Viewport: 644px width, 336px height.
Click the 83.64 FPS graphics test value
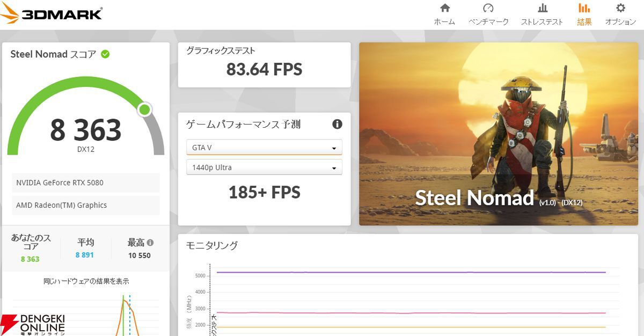pyautogui.click(x=264, y=69)
